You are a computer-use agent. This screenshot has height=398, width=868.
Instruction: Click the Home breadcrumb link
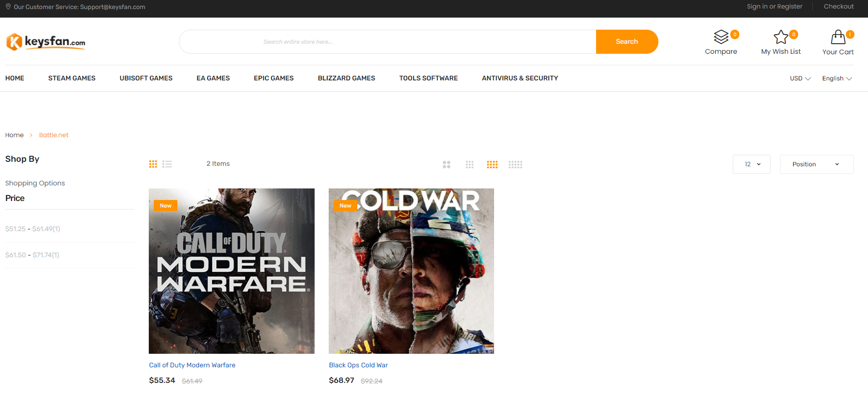(x=15, y=135)
